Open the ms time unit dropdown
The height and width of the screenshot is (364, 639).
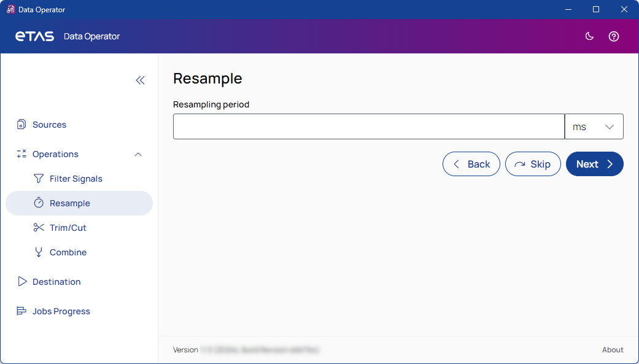pos(594,127)
